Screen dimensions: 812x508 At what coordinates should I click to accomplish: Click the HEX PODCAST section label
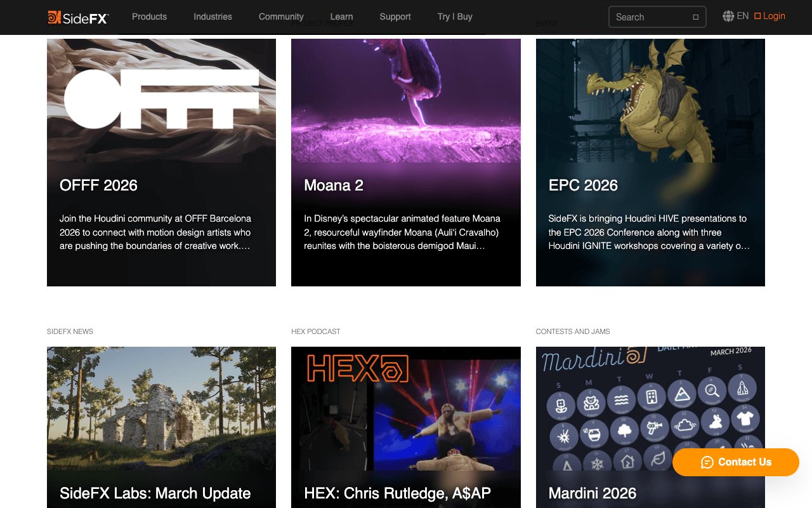(316, 331)
